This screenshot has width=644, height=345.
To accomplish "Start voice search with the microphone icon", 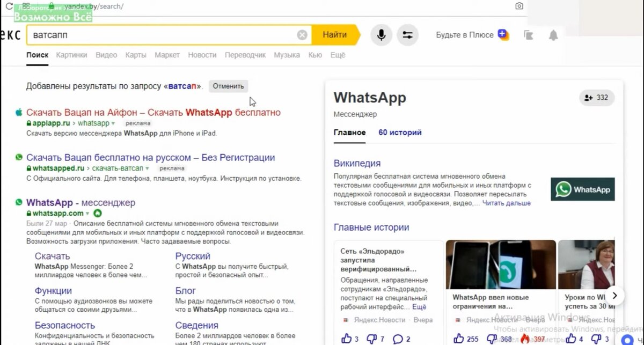I will (x=381, y=35).
